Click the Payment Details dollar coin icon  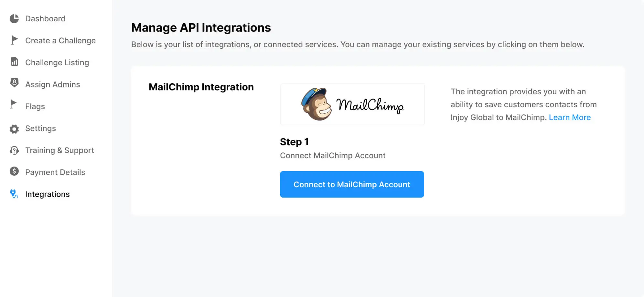point(14,171)
